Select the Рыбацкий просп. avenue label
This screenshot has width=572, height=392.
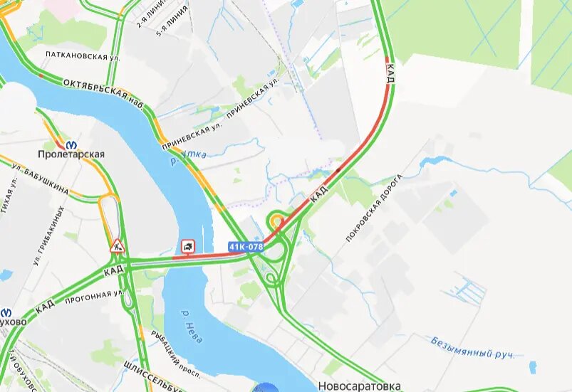point(176,354)
